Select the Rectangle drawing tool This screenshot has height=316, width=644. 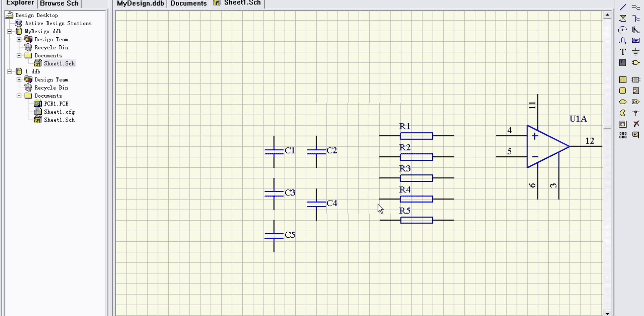[623, 80]
